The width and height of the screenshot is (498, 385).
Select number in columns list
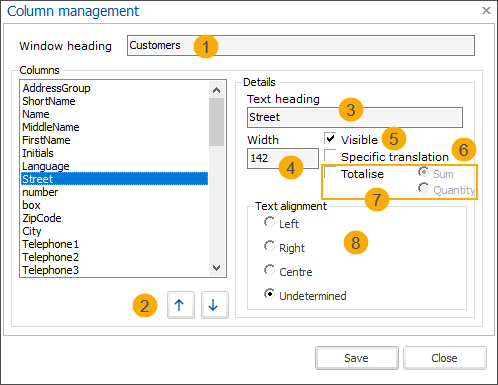click(115, 192)
